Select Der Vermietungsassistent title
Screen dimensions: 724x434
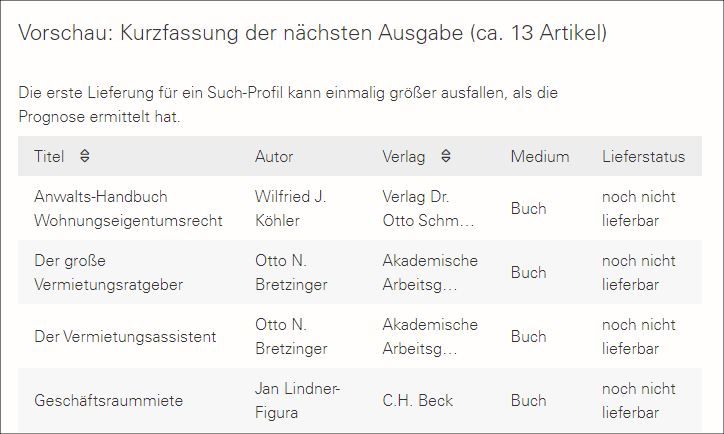125,336
